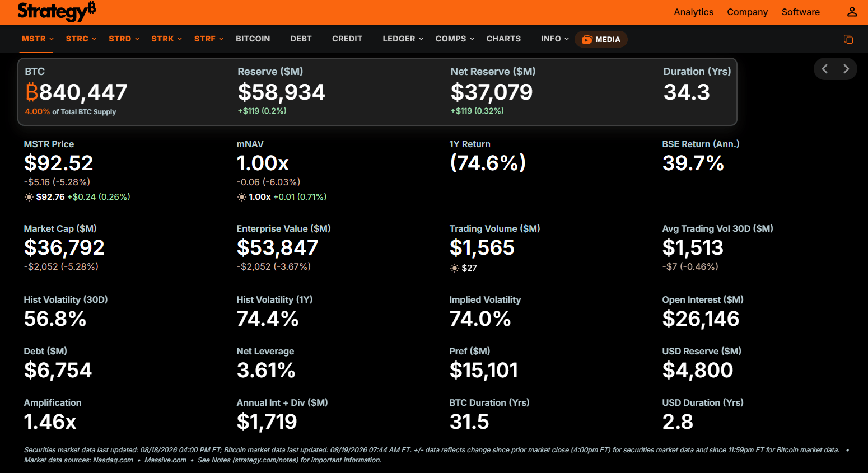Click the Amplification value 1.46x
868x473 pixels.
(x=50, y=422)
